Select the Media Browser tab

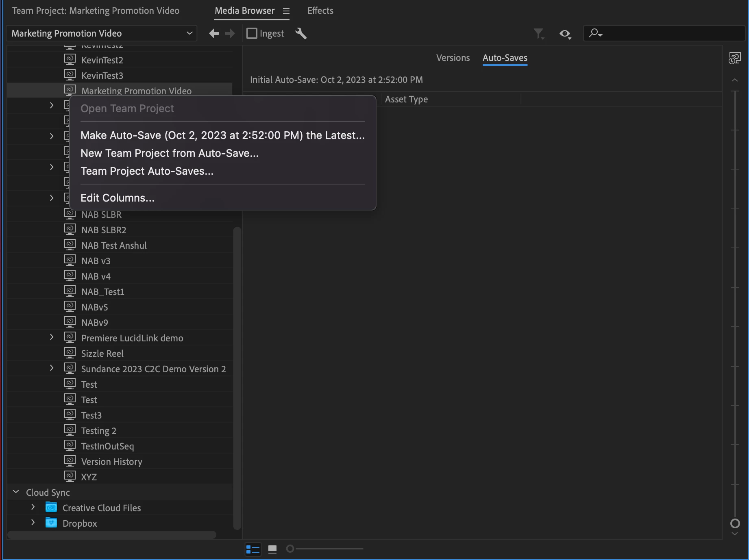[245, 11]
